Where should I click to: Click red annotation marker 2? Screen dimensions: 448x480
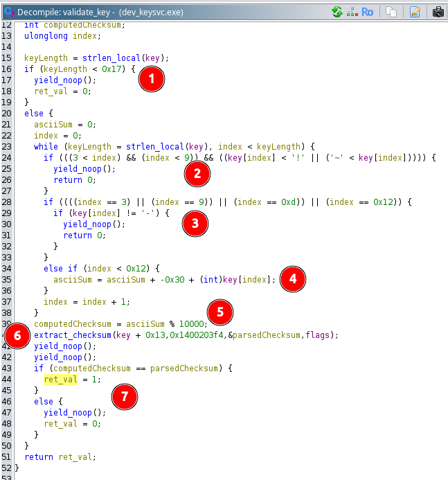point(197,174)
